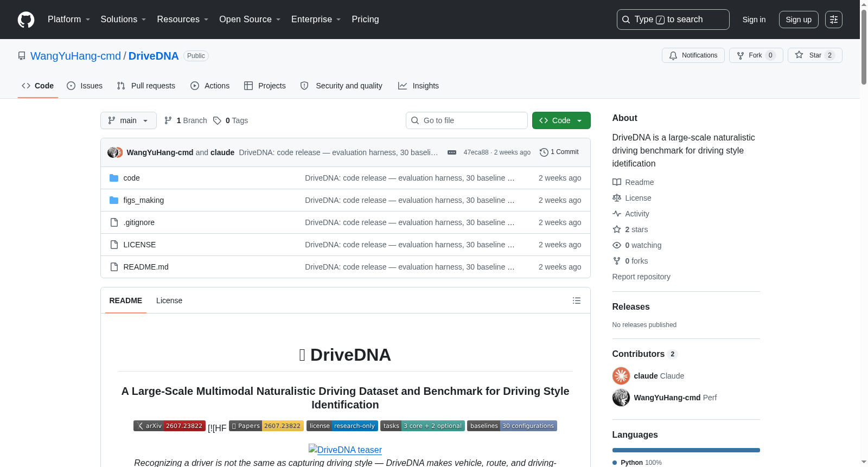The height and width of the screenshot is (467, 868).
Task: Click the Python language bar
Action: (x=686, y=450)
